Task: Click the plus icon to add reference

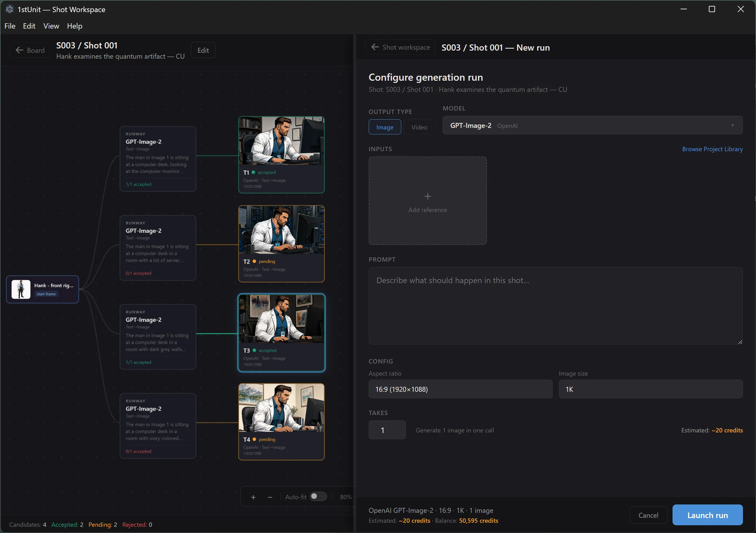Action: [427, 197]
